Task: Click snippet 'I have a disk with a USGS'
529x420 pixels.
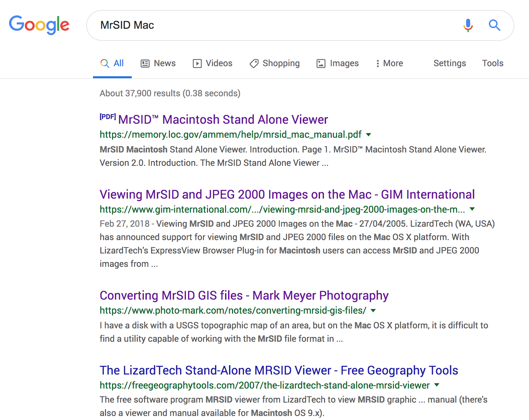Action: tap(149, 325)
